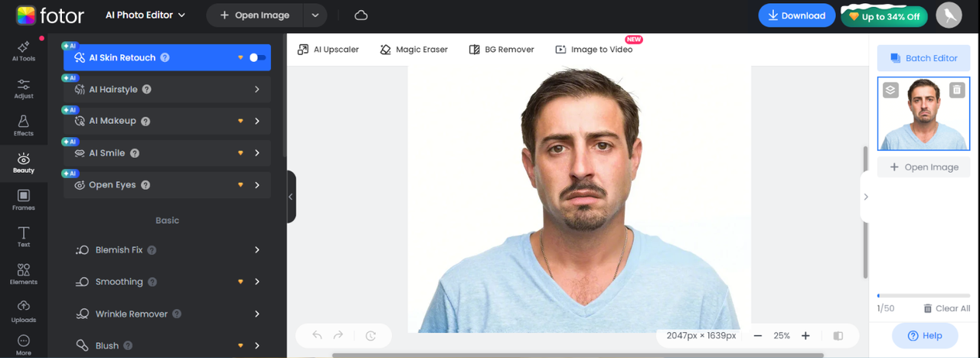
Task: Click Open Image in right panel
Action: coord(923,167)
